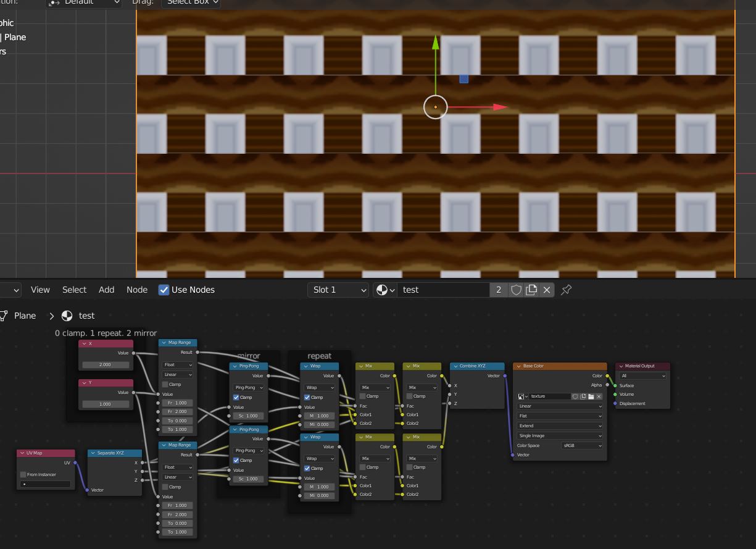This screenshot has width=756, height=549.
Task: Click the green Y-axis gizmo arrow
Action: (436, 43)
